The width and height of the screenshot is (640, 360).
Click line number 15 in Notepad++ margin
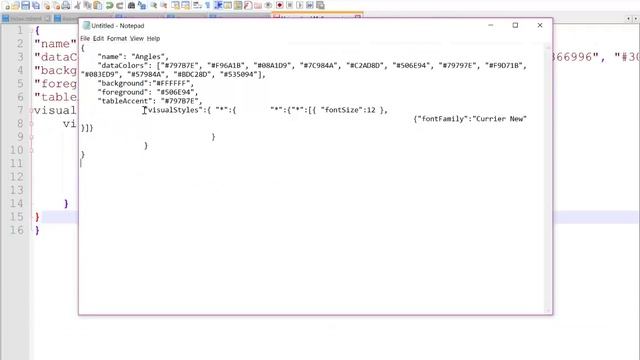(x=16, y=217)
